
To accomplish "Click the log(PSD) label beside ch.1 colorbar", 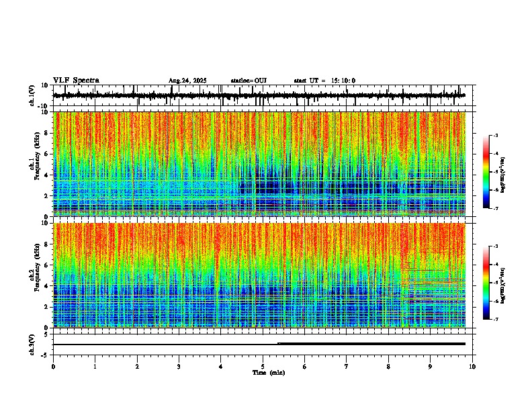I will pyautogui.click(x=503, y=175).
